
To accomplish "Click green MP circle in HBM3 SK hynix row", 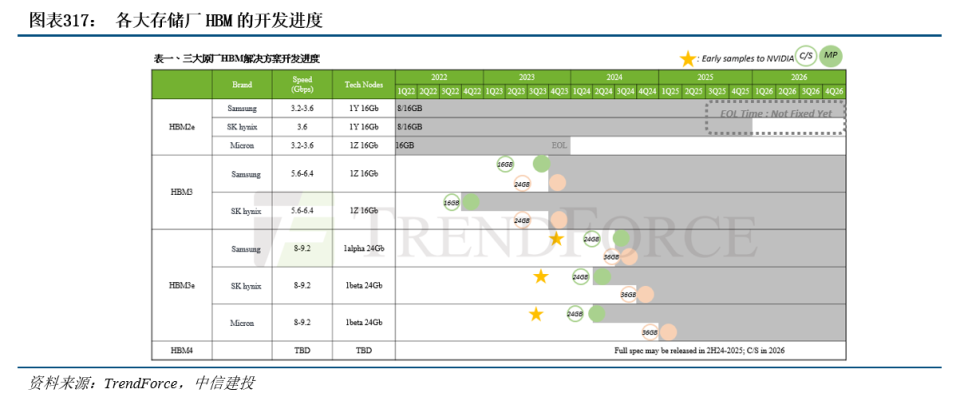I will pos(470,201).
